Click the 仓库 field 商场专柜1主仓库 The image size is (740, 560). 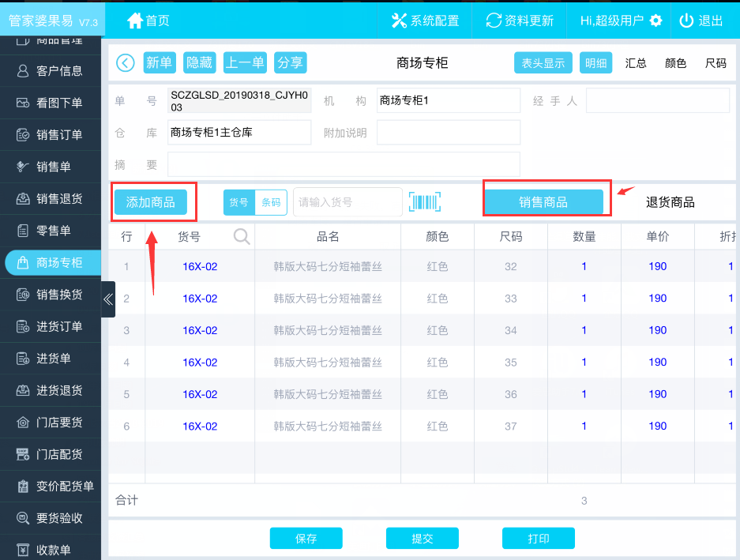click(x=239, y=132)
